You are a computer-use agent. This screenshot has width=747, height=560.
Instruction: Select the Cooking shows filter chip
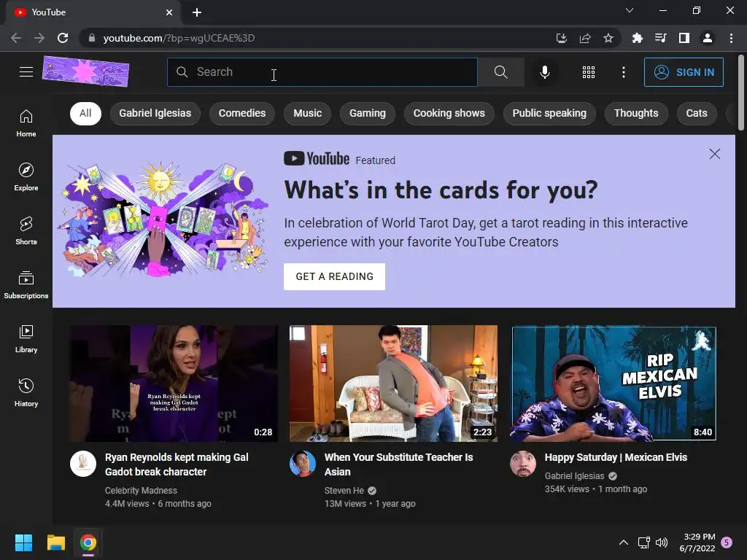449,113
